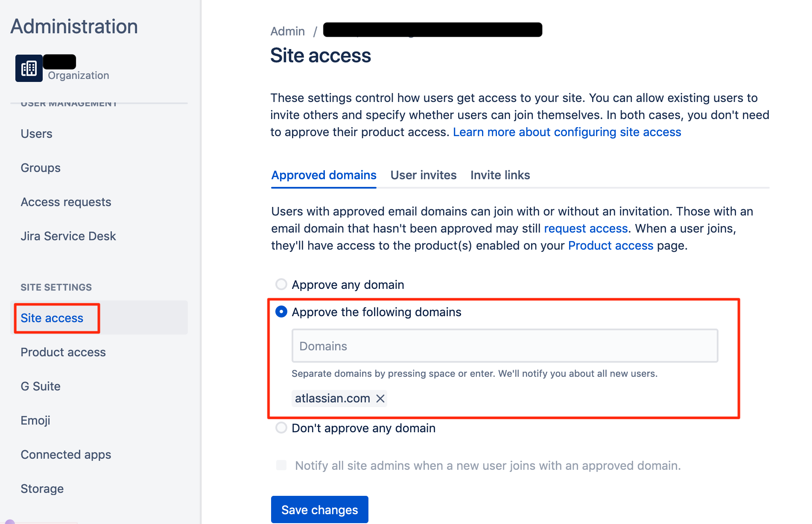Viewport: 812px width, 524px height.
Task: Follow the request access link
Action: pos(586,229)
